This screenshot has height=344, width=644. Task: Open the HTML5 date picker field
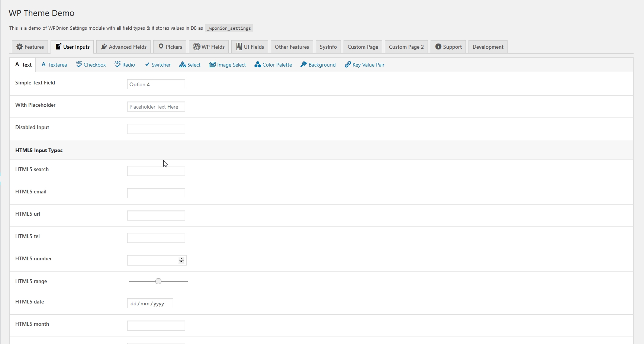(x=150, y=303)
